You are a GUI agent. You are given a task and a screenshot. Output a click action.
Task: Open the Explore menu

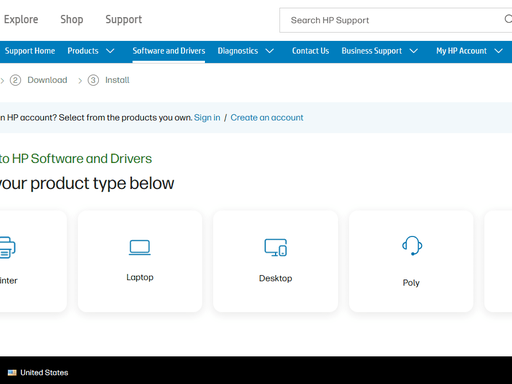point(21,19)
